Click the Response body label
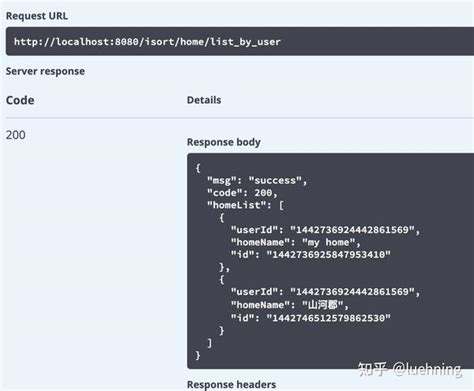 [x=224, y=142]
